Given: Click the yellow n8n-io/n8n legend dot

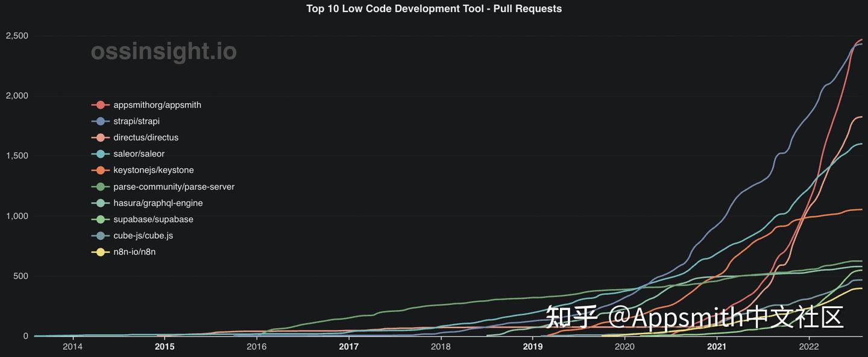Looking at the screenshot, I should (x=100, y=251).
